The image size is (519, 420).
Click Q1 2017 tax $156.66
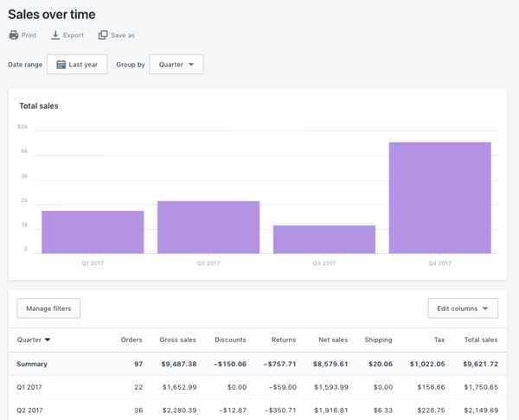pos(432,387)
